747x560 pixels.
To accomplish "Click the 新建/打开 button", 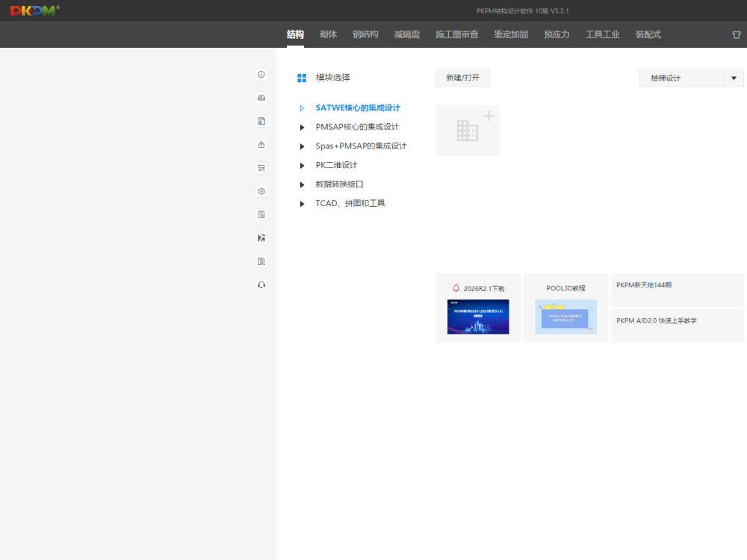I will (x=462, y=78).
